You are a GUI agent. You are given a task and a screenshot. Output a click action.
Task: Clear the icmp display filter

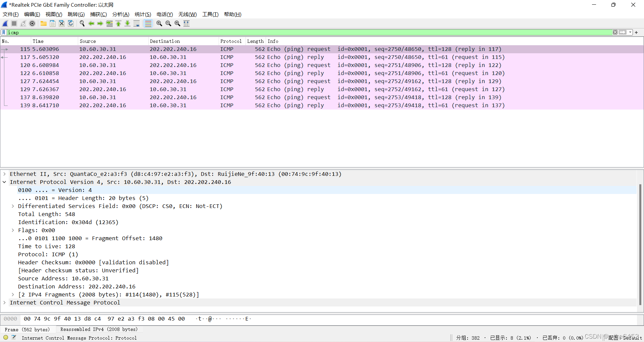point(615,32)
